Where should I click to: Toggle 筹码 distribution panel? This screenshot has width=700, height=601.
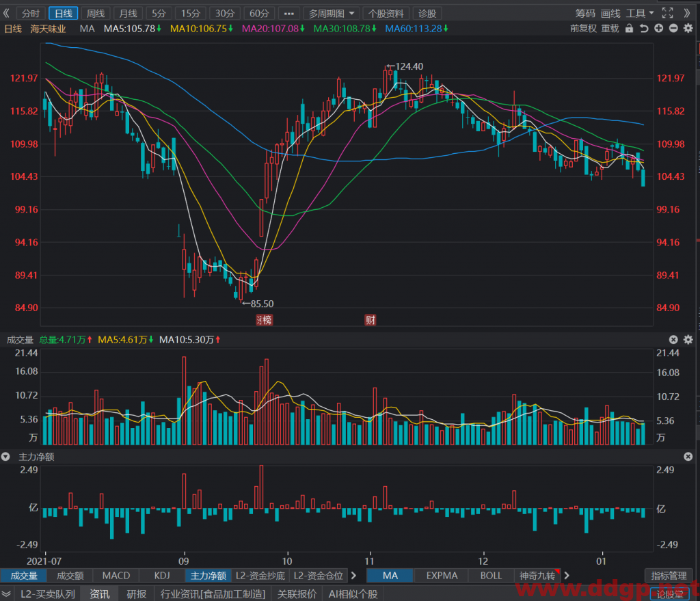[x=585, y=14]
